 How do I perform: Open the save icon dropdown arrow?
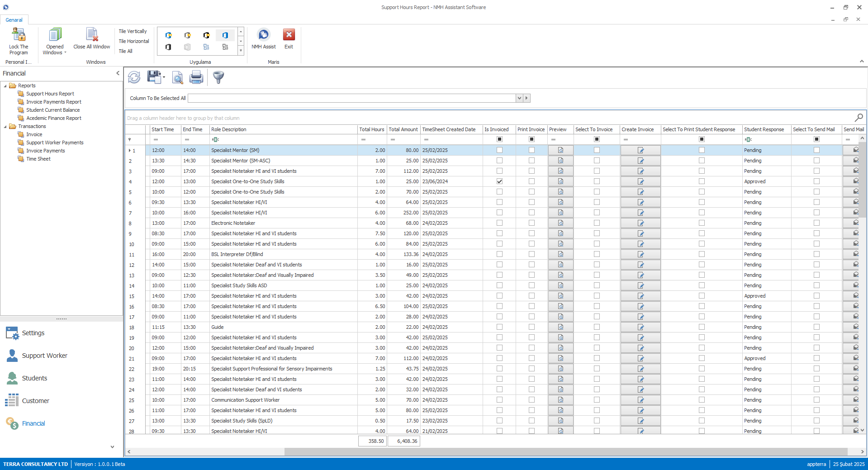(x=164, y=77)
